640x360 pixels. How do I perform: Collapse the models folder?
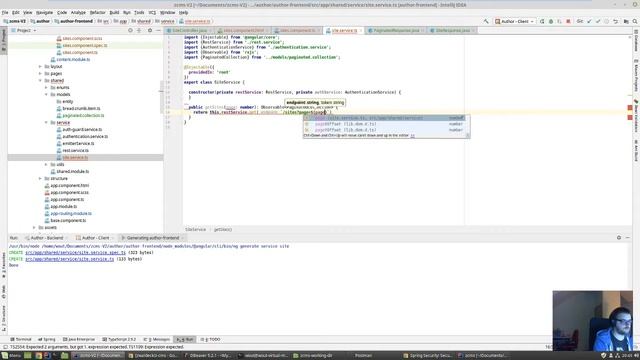pyautogui.click(x=47, y=94)
